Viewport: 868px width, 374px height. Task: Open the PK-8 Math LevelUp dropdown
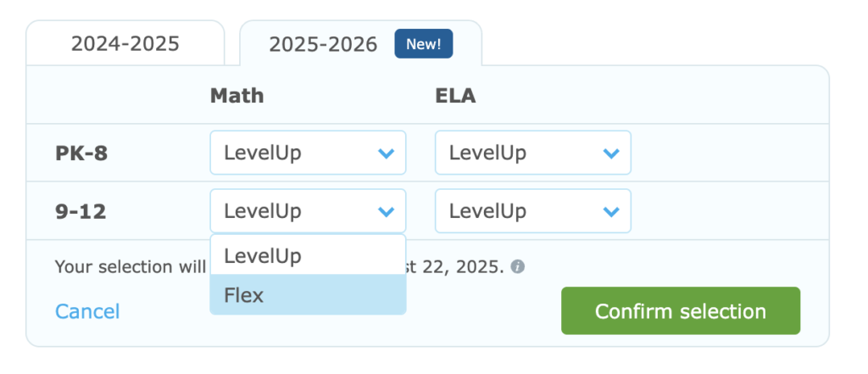308,153
